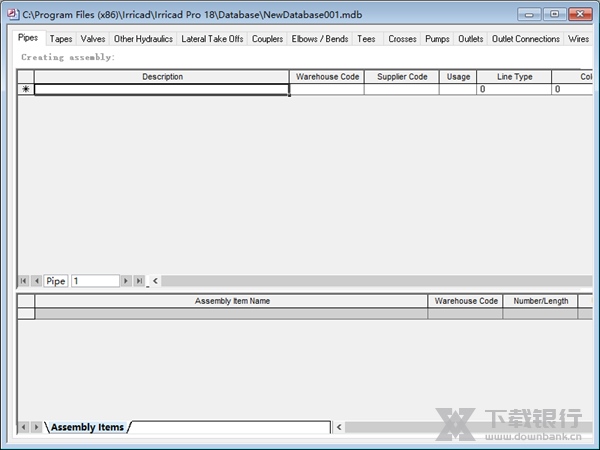This screenshot has height=450, width=600.
Task: Click left arrow beside Assembly Items sheet tab
Action: pyautogui.click(x=24, y=427)
